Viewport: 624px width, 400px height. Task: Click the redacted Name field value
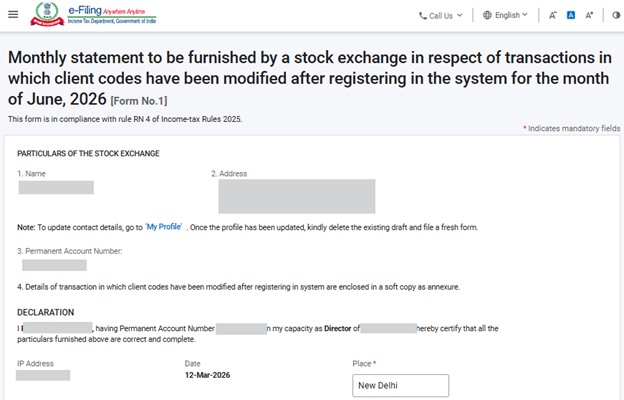(56, 187)
